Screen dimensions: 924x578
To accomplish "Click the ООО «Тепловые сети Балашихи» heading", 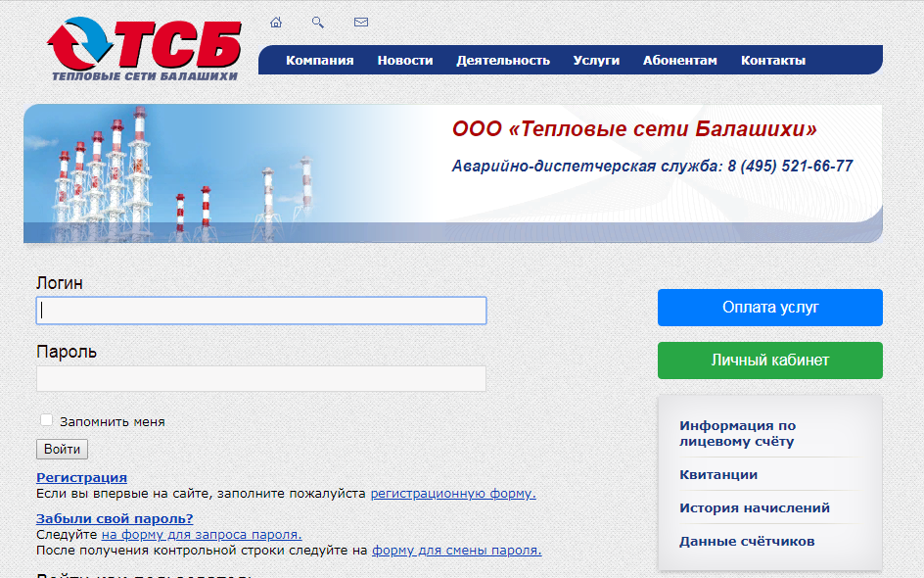I will click(x=634, y=128).
